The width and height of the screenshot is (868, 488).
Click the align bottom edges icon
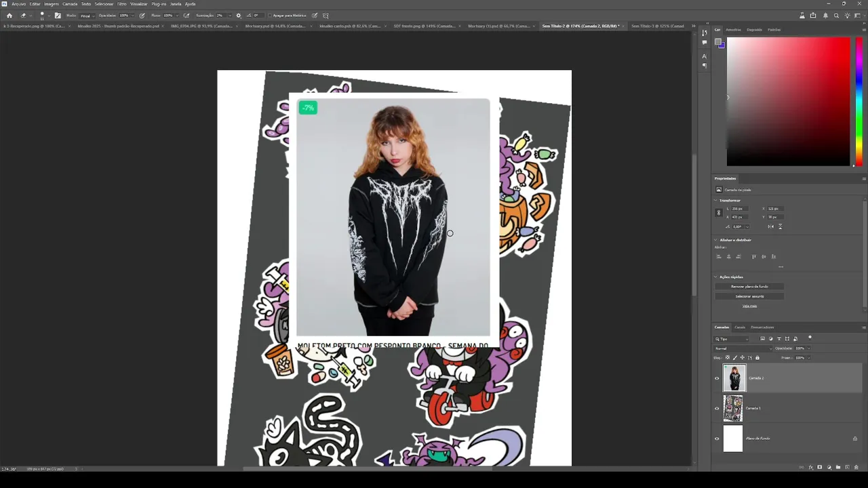[773, 256]
